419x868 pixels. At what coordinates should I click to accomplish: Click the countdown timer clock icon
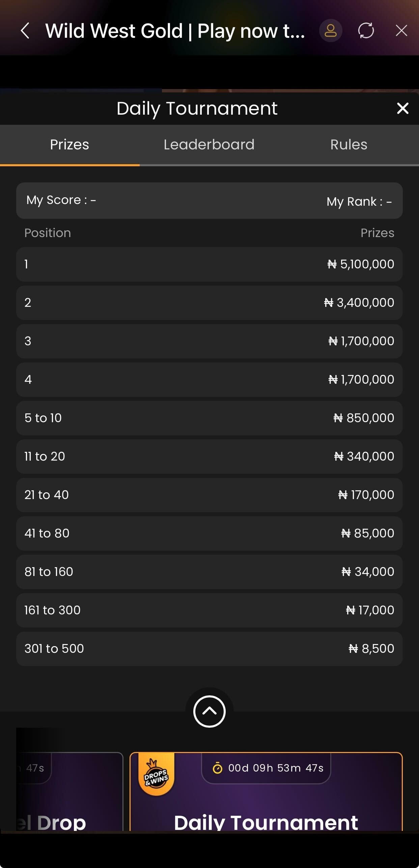pos(218,768)
